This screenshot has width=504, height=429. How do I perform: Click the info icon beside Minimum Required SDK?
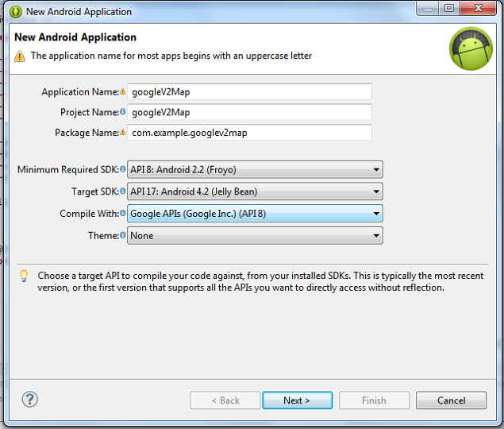point(123,169)
